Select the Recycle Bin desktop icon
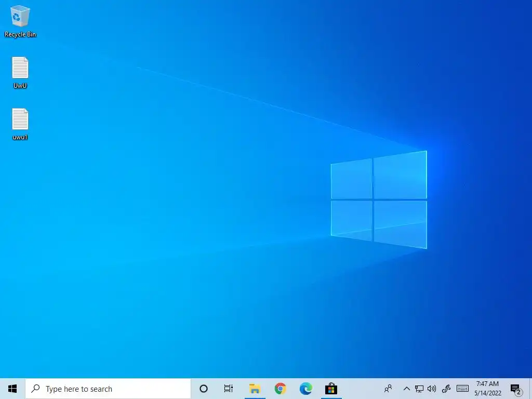The width and height of the screenshot is (532, 399). coord(20,21)
